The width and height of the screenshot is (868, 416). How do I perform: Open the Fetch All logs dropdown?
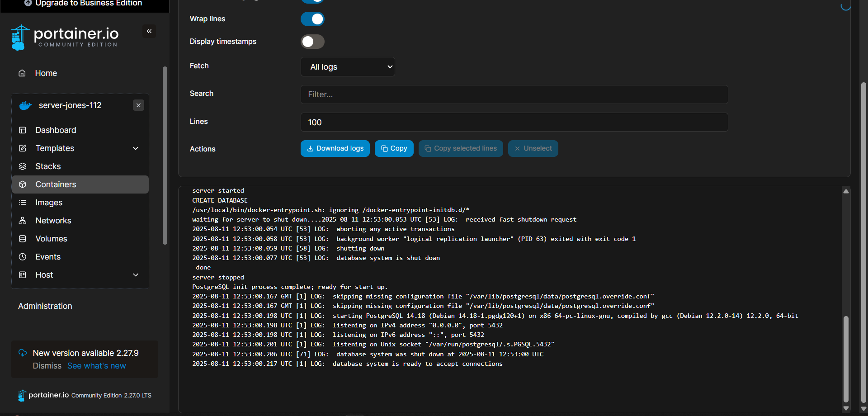[x=348, y=67]
